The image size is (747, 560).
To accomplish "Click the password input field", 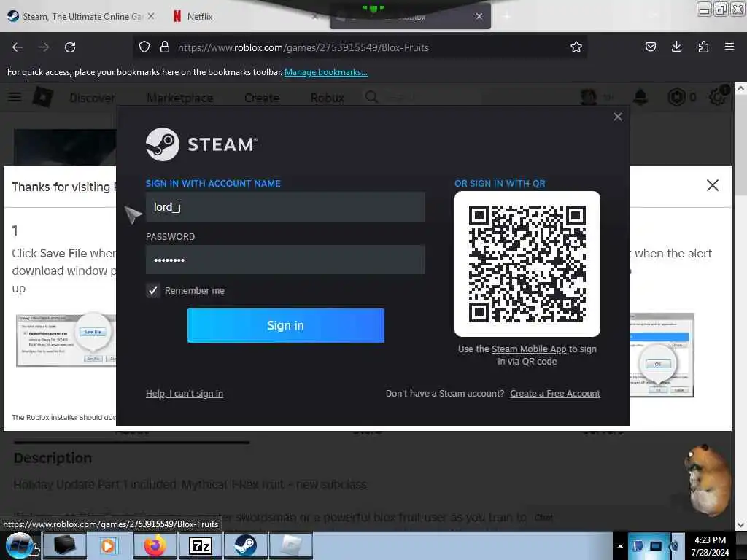I will [x=285, y=260].
